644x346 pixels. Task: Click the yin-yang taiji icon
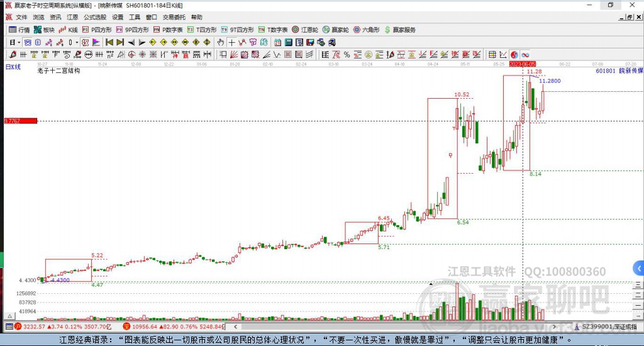pos(514,55)
